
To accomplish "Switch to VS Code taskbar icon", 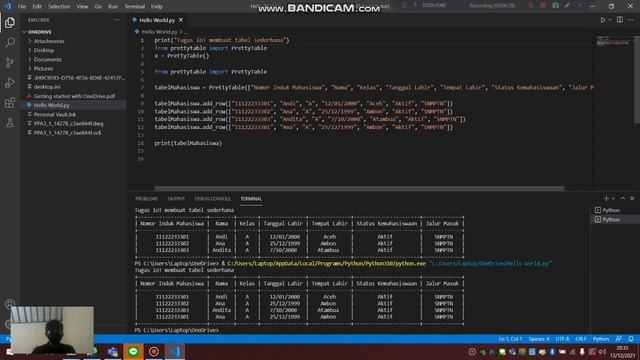I will click(175, 351).
